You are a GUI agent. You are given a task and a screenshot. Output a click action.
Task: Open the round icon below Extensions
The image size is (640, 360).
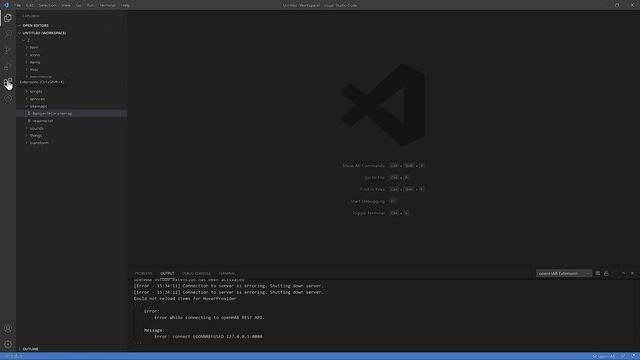8,98
